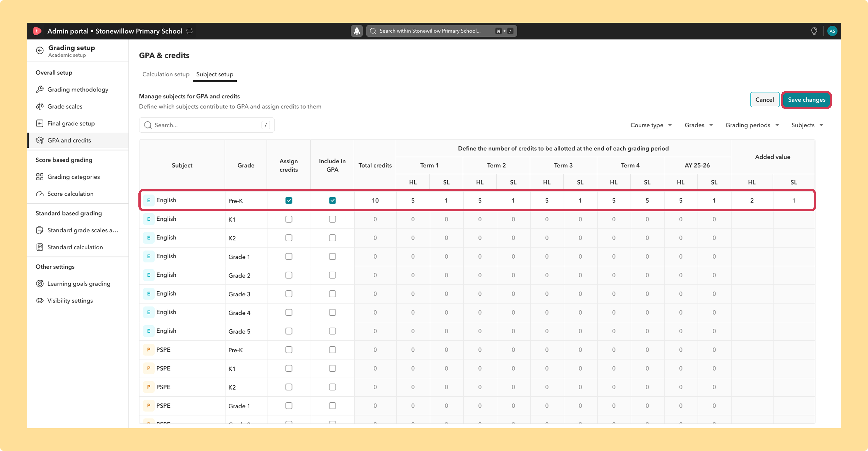This screenshot has width=868, height=451.
Task: Click the P badge for PSPE Pre-K
Action: click(x=149, y=350)
